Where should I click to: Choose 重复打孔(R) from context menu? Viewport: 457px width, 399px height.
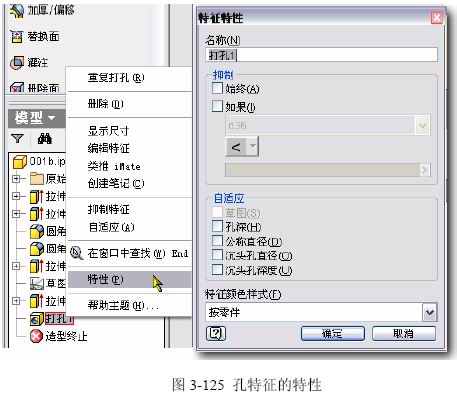(x=130, y=78)
